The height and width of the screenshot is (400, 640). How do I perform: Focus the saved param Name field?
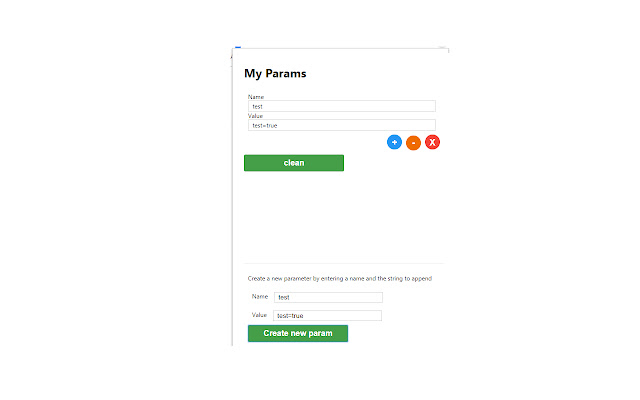(x=342, y=106)
